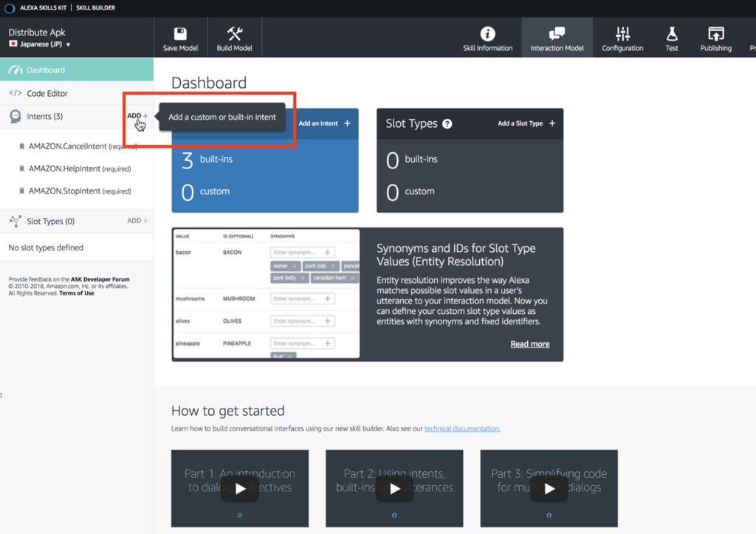
Task: Click the intents card '0 custom' count
Action: (x=205, y=191)
